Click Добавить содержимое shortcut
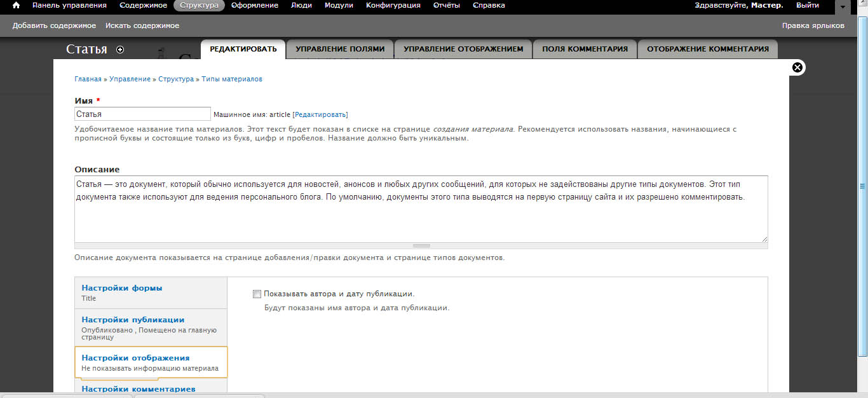This screenshot has width=868, height=398. point(54,25)
